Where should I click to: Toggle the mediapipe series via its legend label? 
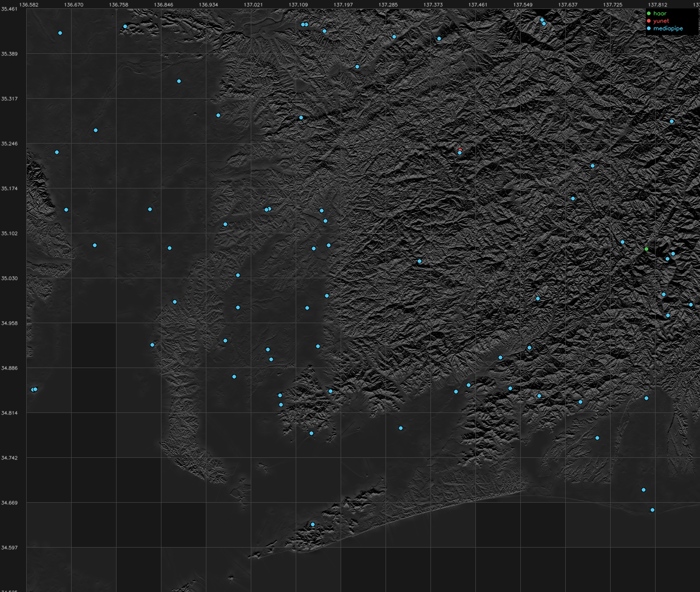pyautogui.click(x=668, y=29)
